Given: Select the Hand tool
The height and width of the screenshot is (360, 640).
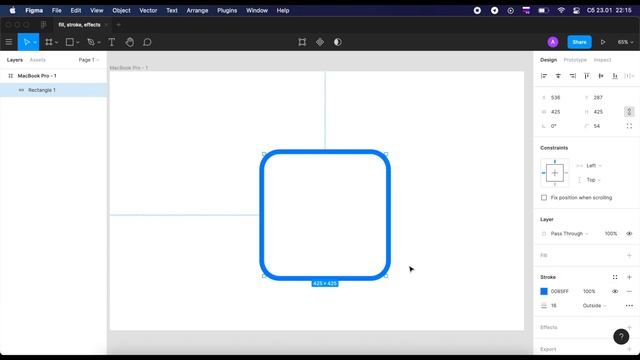Looking at the screenshot, I should coord(129,42).
